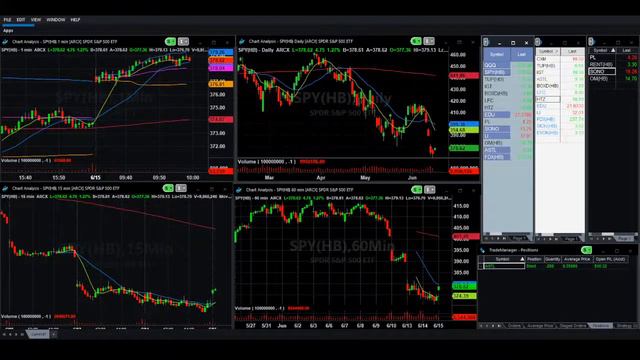Image resolution: width=640 pixels, height=360 pixels.
Task: Switch to Orders tab in TradeManager
Action: coord(515,326)
